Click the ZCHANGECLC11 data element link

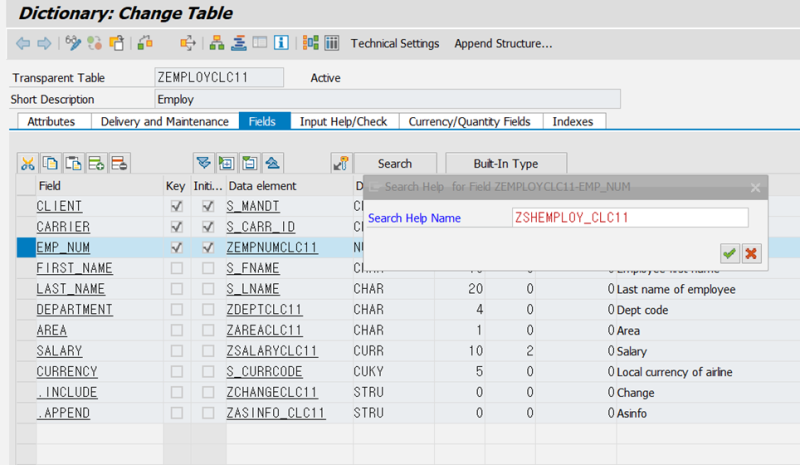click(272, 392)
